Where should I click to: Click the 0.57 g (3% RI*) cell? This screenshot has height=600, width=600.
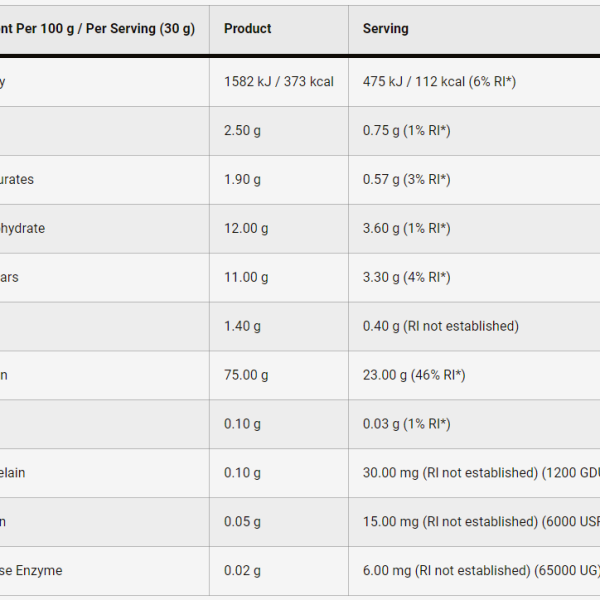406,180
